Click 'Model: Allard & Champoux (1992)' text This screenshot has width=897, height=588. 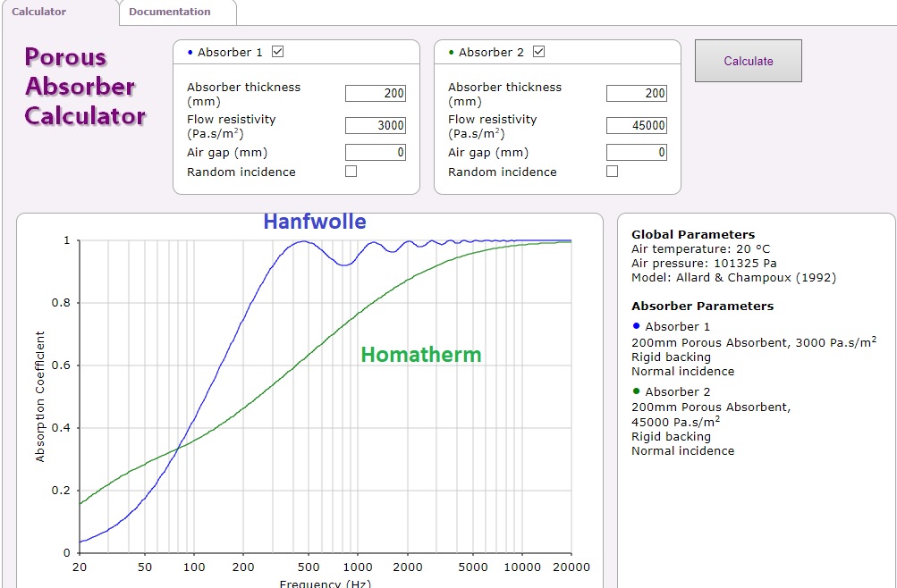[733, 278]
